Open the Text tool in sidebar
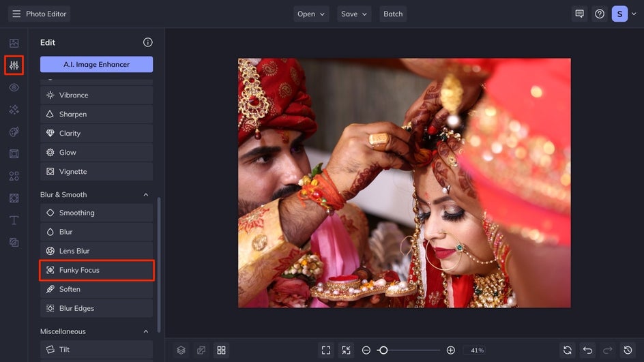Image resolution: width=644 pixels, height=362 pixels. click(14, 220)
